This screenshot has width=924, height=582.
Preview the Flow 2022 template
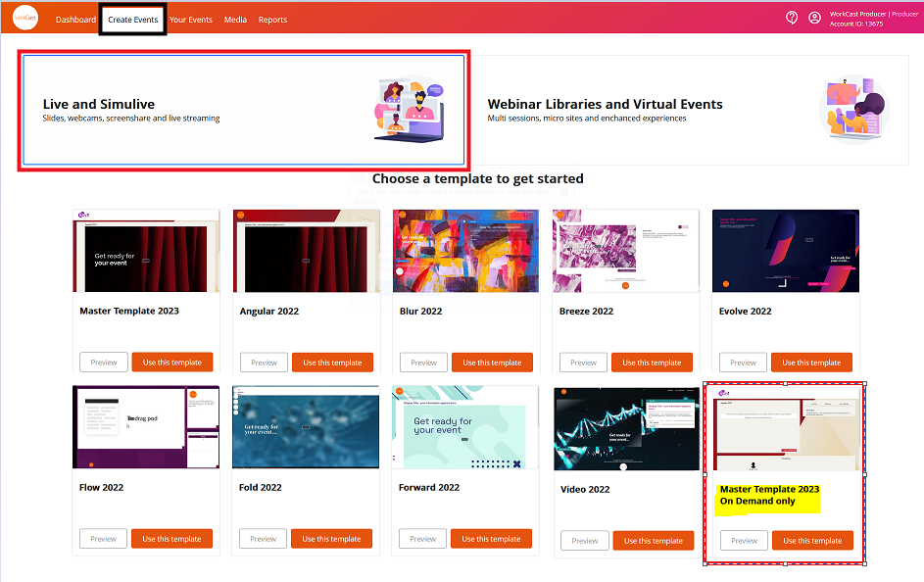(103, 539)
